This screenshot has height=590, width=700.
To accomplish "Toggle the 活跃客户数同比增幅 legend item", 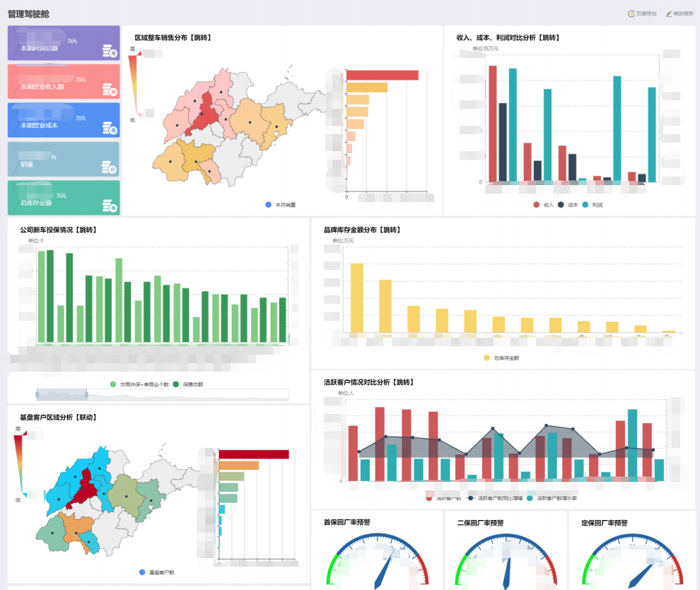I will [x=495, y=498].
